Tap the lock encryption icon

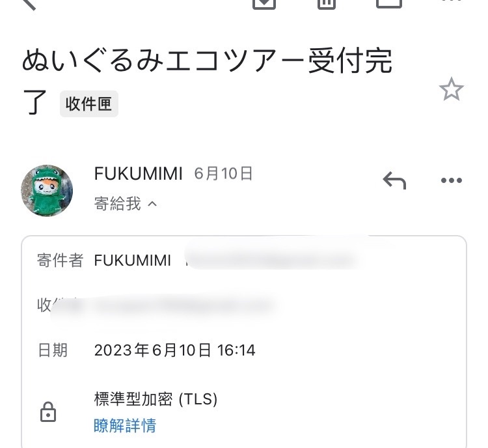click(x=48, y=412)
